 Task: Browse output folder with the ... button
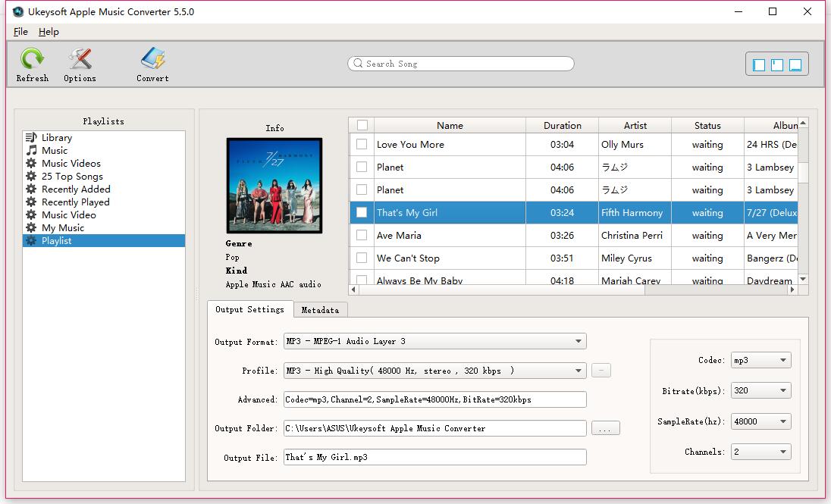pos(604,427)
